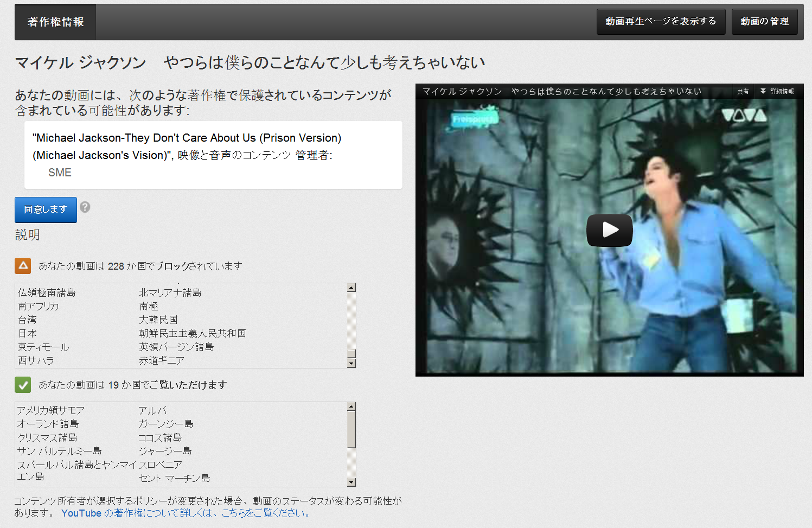Select 東ティモール in blocked list
This screenshot has height=528, width=812.
pos(43,347)
